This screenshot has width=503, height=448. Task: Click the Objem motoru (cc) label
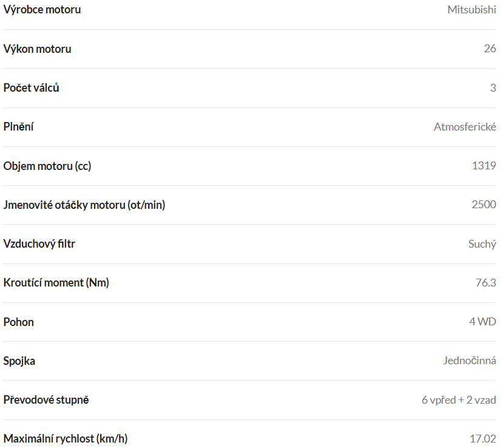click(x=47, y=166)
